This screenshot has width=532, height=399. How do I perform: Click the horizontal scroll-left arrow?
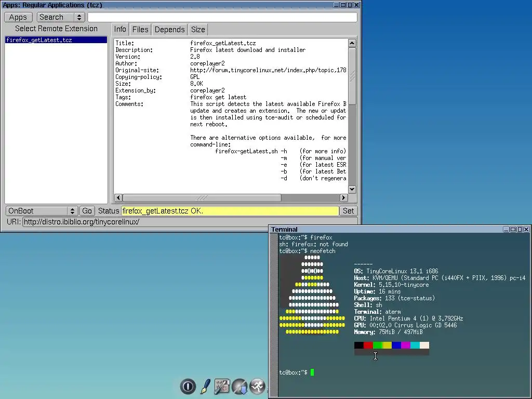coord(118,197)
